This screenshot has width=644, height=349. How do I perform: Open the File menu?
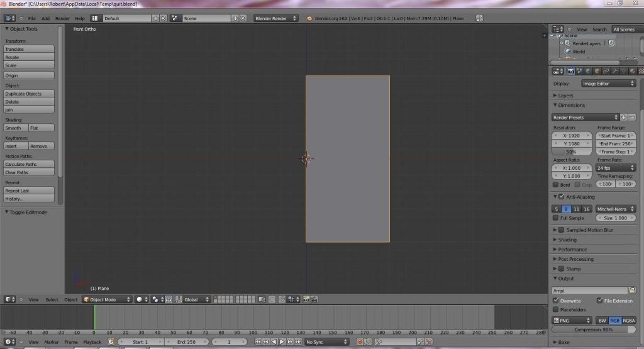coord(31,18)
